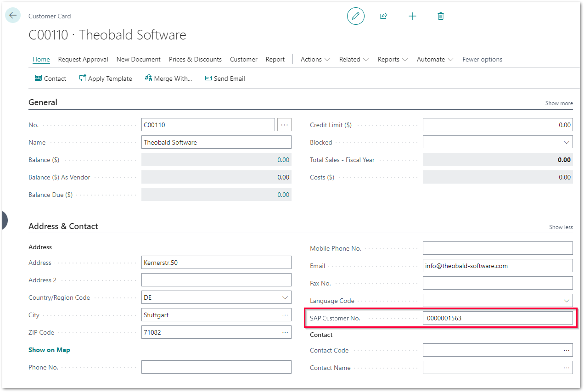The width and height of the screenshot is (584, 392).
Task: Expand the Blocked dropdown
Action: [567, 142]
